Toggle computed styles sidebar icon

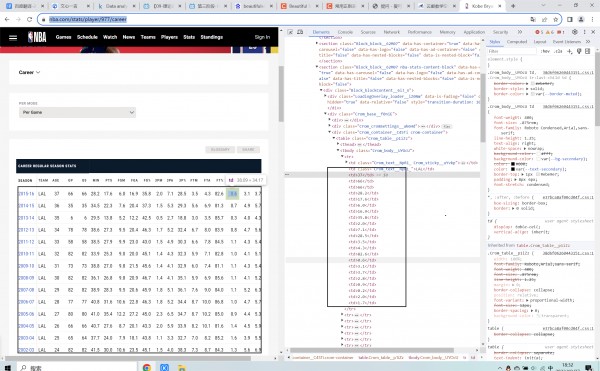click(588, 51)
